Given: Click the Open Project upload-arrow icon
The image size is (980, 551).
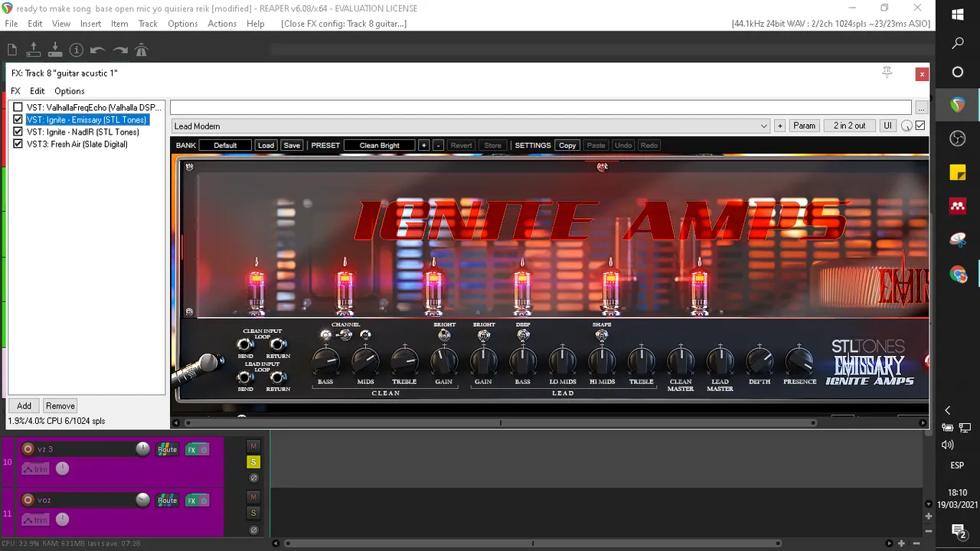Looking at the screenshot, I should [34, 50].
